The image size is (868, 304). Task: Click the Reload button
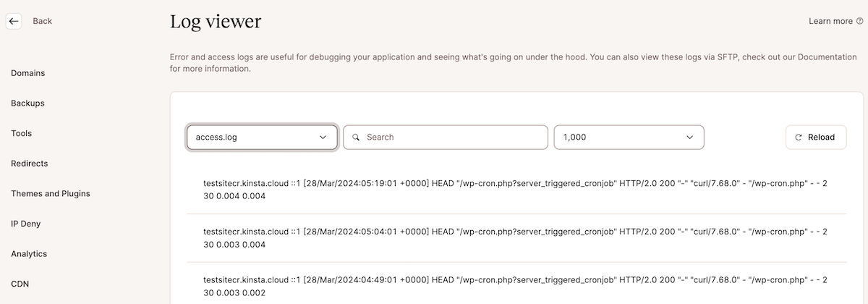click(816, 137)
